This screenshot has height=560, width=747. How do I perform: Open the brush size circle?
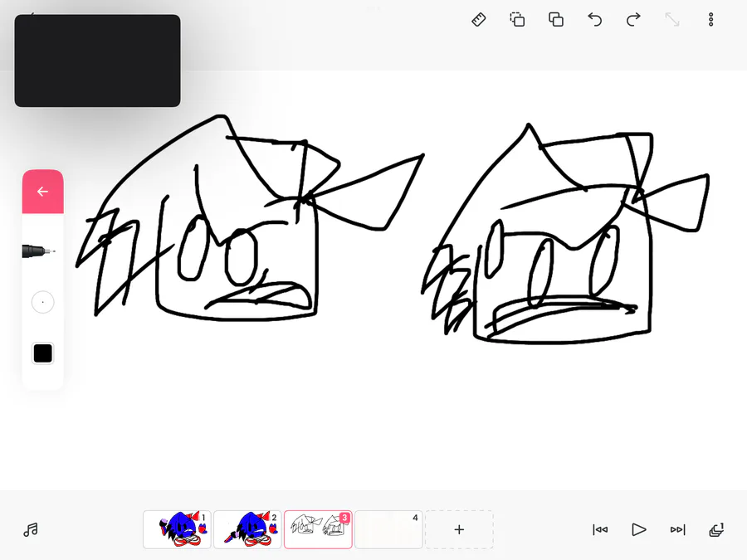coord(43,302)
